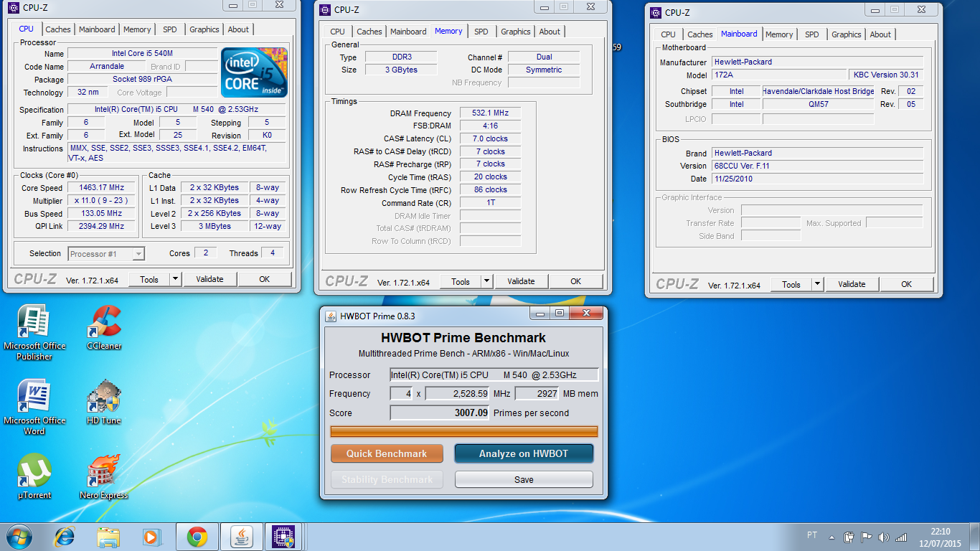This screenshot has width=980, height=551.
Task: Click Show desktop strip at taskbar end
Action: coord(975,537)
